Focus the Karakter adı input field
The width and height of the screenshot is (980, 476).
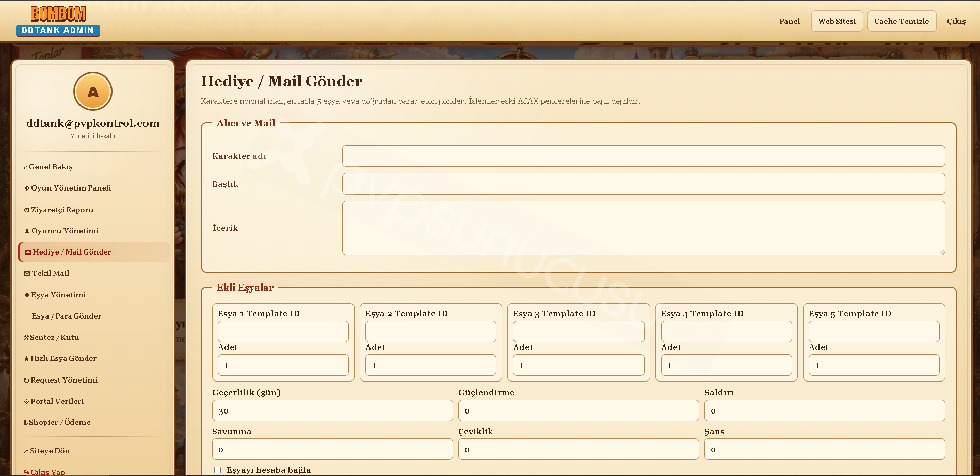coord(644,156)
